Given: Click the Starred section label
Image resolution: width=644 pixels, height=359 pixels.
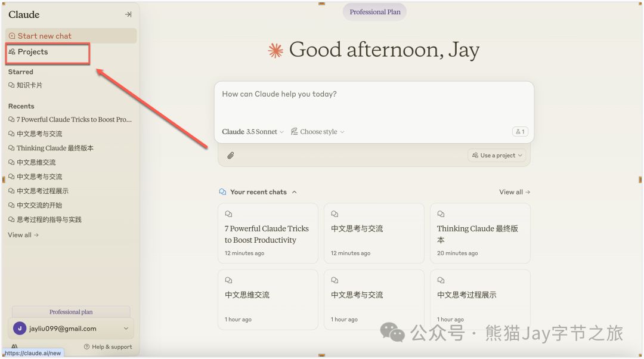Looking at the screenshot, I should (20, 72).
